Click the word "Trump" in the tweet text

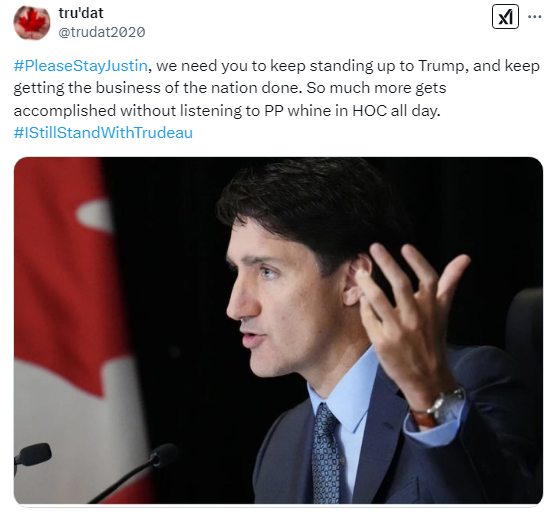[x=441, y=66]
